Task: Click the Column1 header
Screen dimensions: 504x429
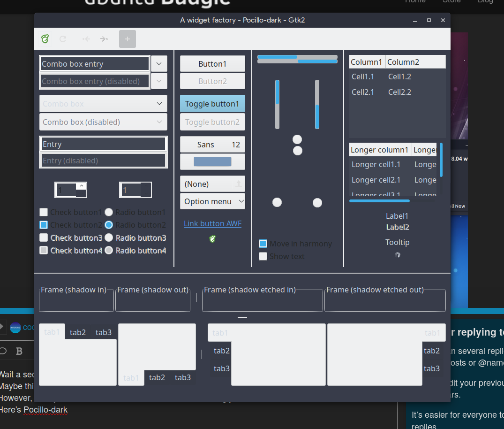Action: tap(368, 62)
